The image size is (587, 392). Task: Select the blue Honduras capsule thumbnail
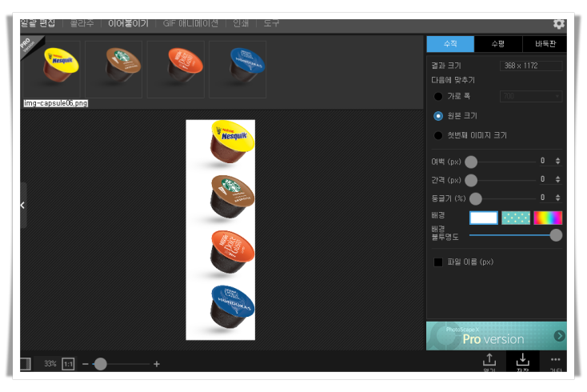238,69
